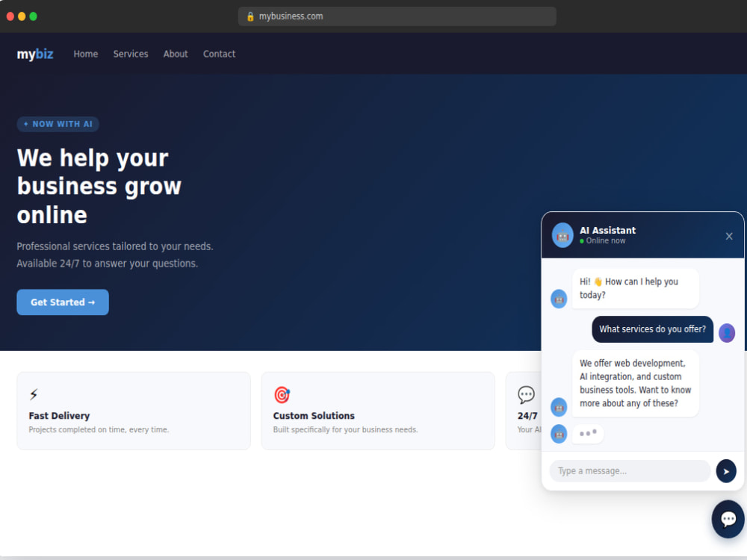
Task: Click robot avatar beside typing indicator
Action: [x=559, y=434]
